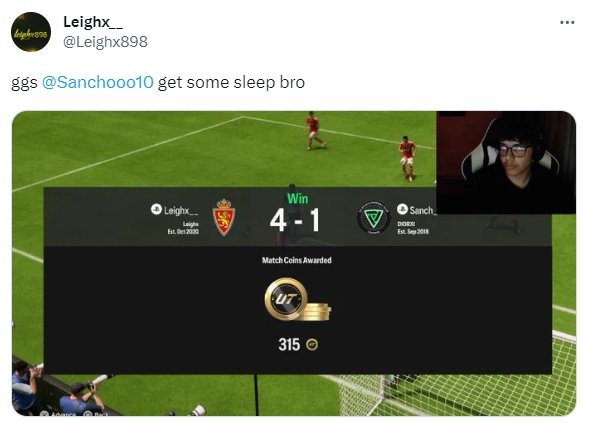
Task: Click the Match Coins Awarded heading
Action: point(297,260)
